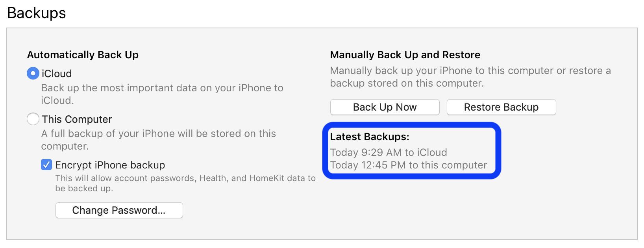Screen dimensions: 644x248
Task: Select the Latest Backups heading
Action: (x=370, y=137)
